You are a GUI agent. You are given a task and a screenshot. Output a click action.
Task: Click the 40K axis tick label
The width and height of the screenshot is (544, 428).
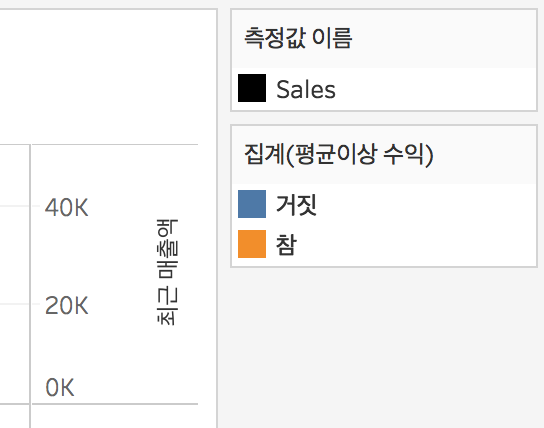point(67,207)
